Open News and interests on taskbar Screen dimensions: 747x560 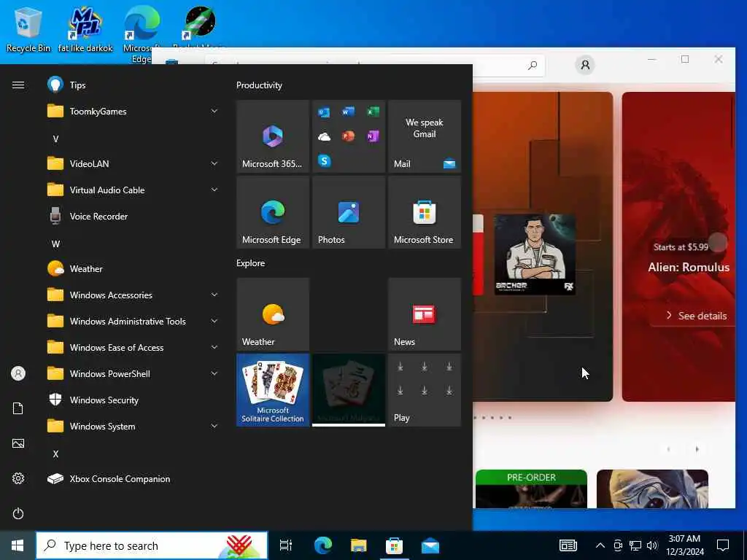568,545
